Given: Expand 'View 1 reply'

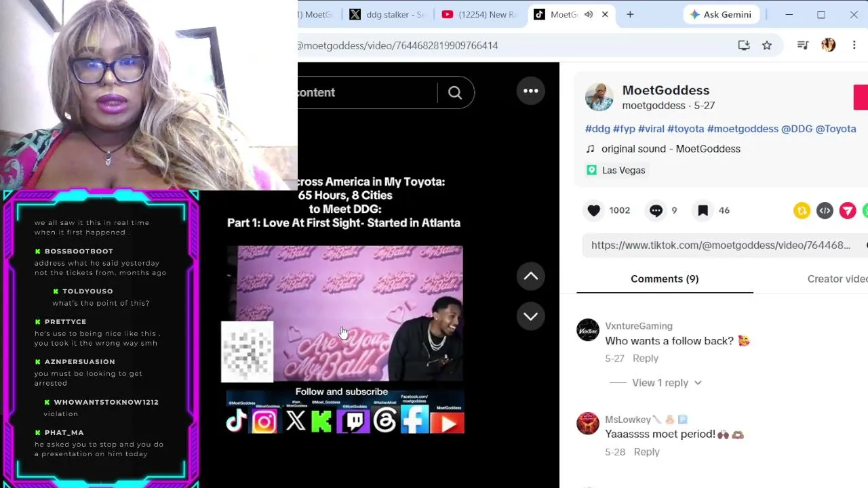Looking at the screenshot, I should pos(667,383).
